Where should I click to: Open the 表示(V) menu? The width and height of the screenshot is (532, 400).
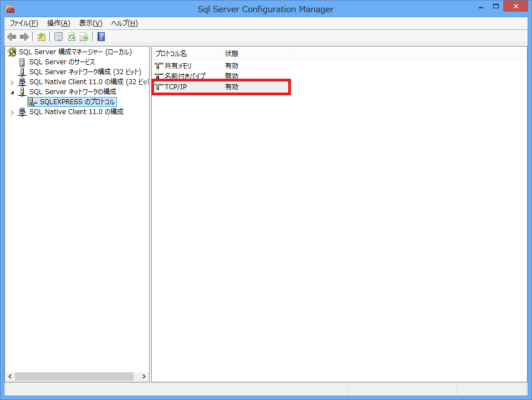click(90, 23)
